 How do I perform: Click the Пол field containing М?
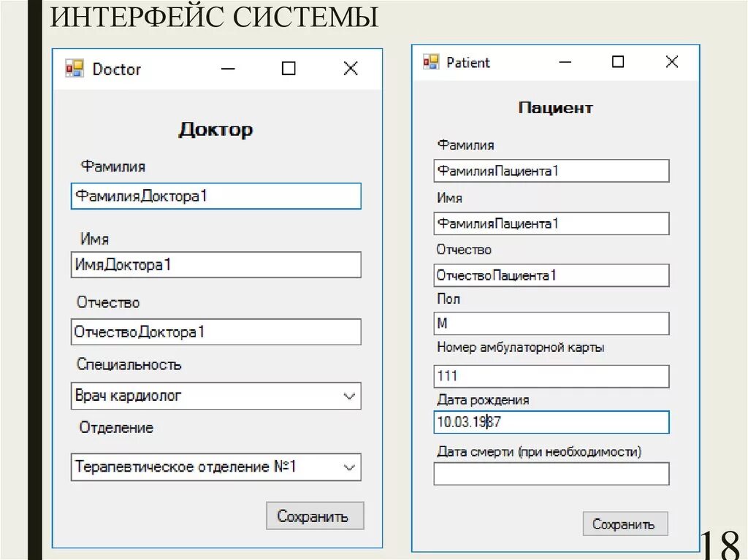point(552,323)
